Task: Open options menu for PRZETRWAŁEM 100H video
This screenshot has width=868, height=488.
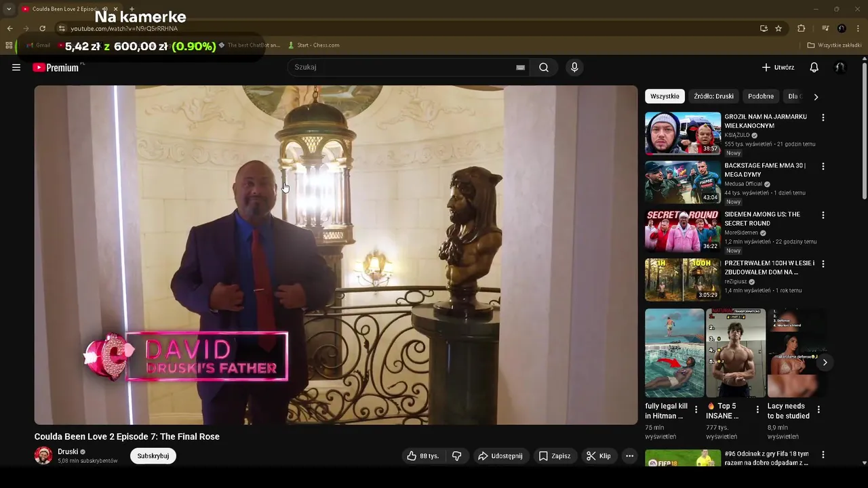Action: point(823,264)
